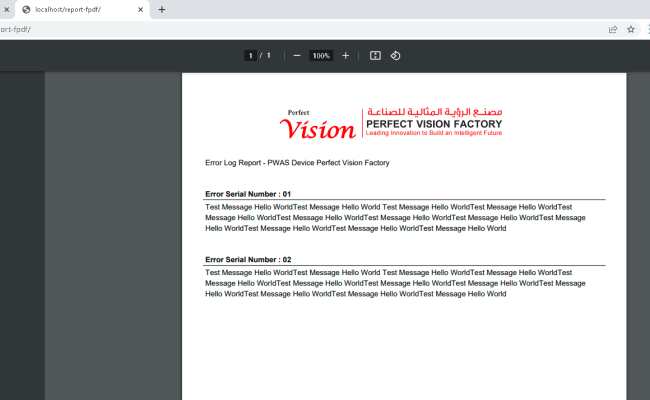Click the 100% zoom level field
The height and width of the screenshot is (400, 650).
321,56
